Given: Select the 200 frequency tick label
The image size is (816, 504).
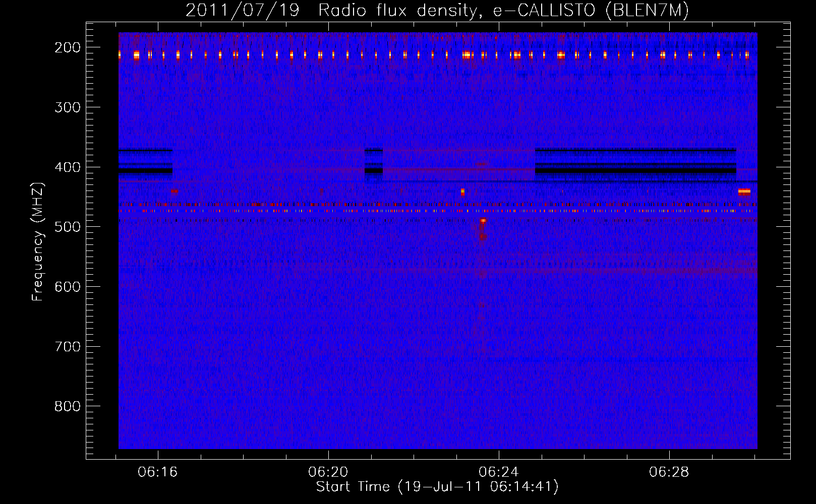Looking at the screenshot, I should tap(67, 47).
